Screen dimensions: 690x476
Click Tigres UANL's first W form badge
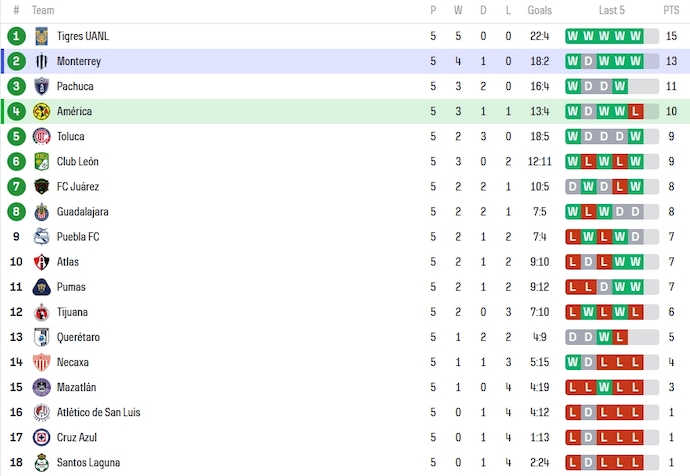573,36
